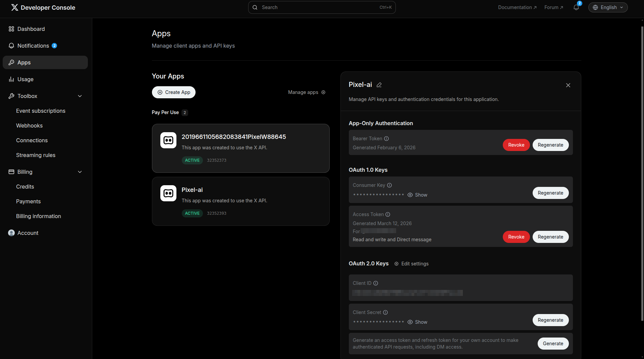Open the Forum link
Image resolution: width=644 pixels, height=359 pixels.
554,7
